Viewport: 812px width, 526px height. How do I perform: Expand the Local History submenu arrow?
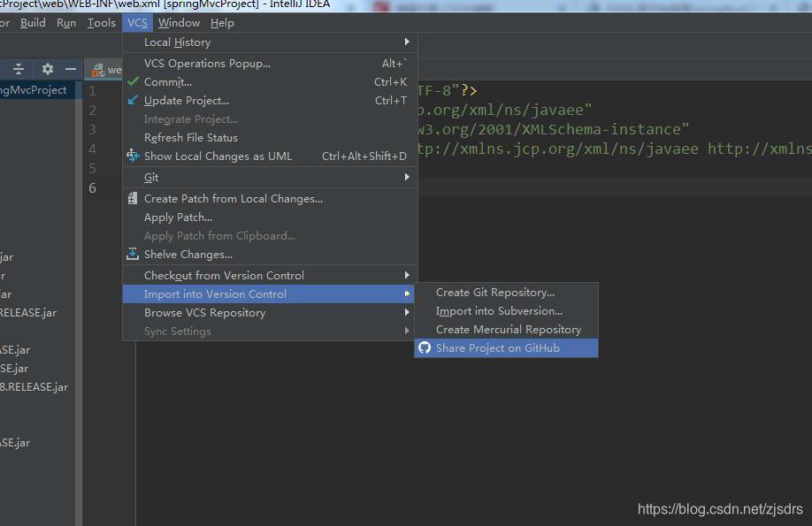pos(407,42)
